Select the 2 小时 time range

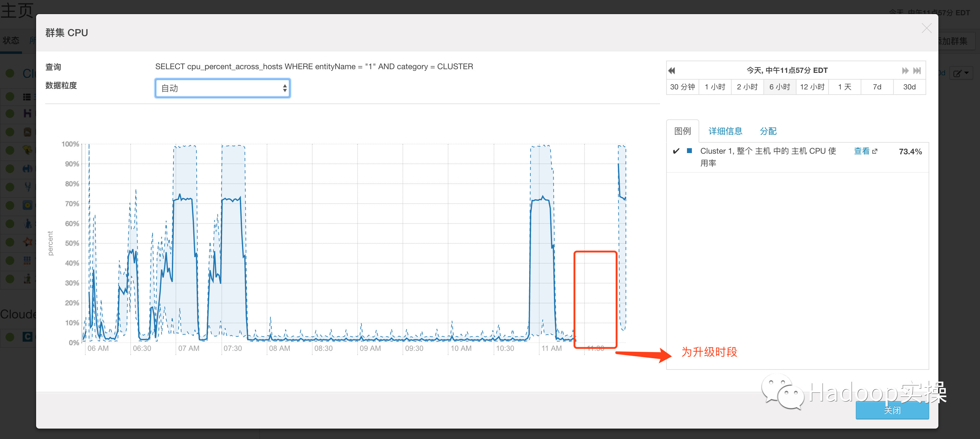pyautogui.click(x=747, y=87)
